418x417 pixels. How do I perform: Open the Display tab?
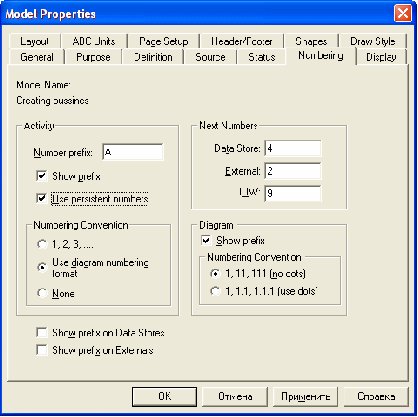point(381,57)
